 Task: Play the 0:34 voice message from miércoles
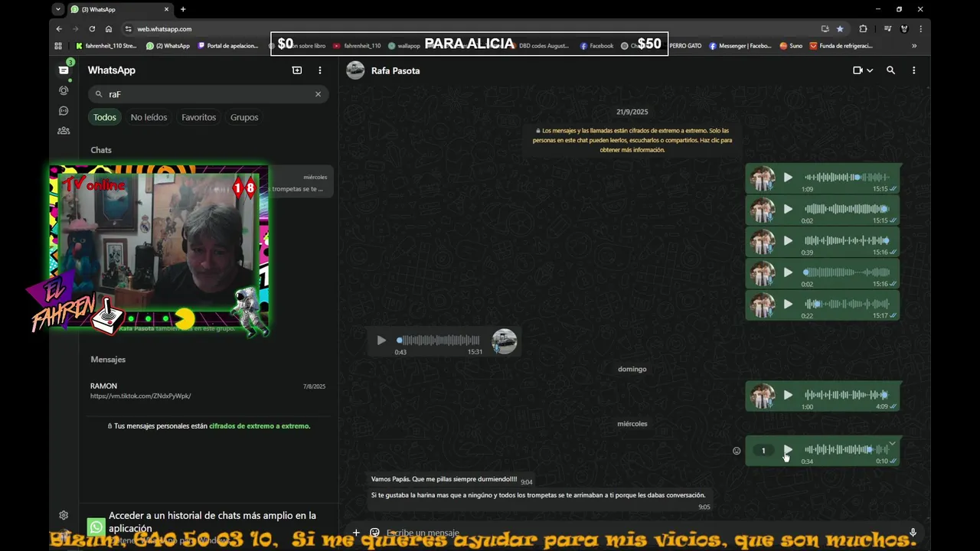click(x=788, y=450)
